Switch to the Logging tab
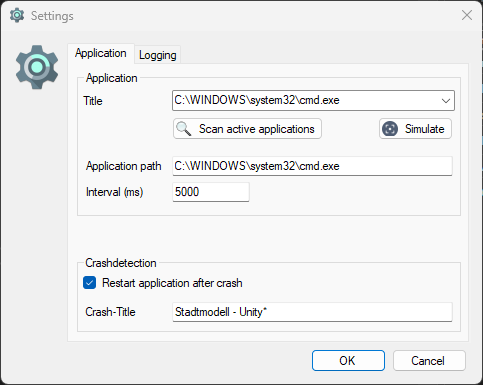 tap(157, 55)
